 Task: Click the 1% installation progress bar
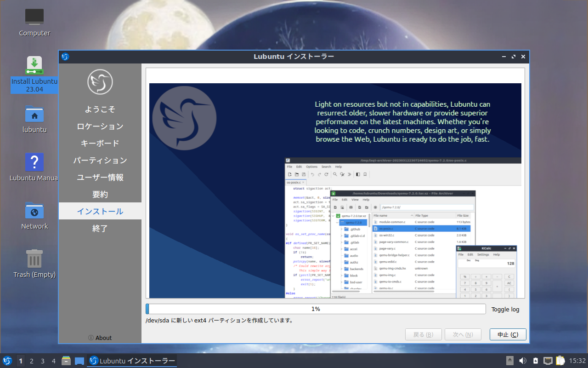click(x=316, y=309)
